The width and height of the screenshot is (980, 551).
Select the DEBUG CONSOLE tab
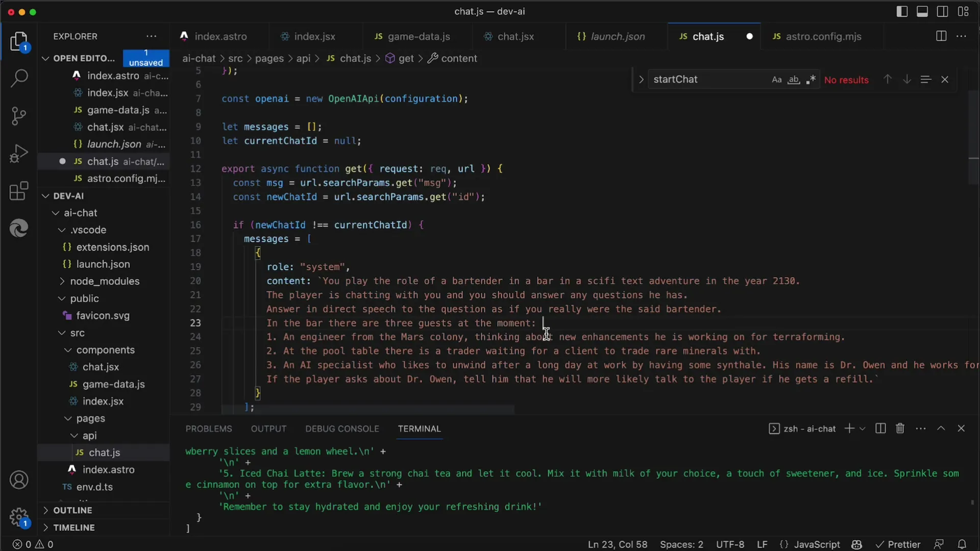click(341, 429)
